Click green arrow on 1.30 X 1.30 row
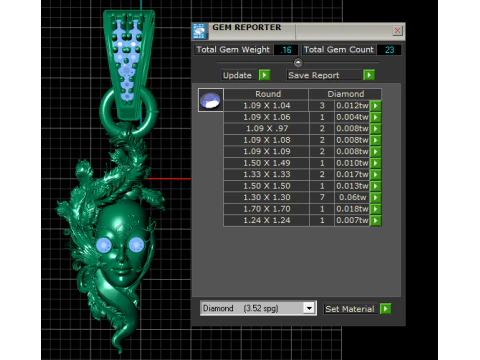The image size is (480, 360). pyautogui.click(x=376, y=198)
